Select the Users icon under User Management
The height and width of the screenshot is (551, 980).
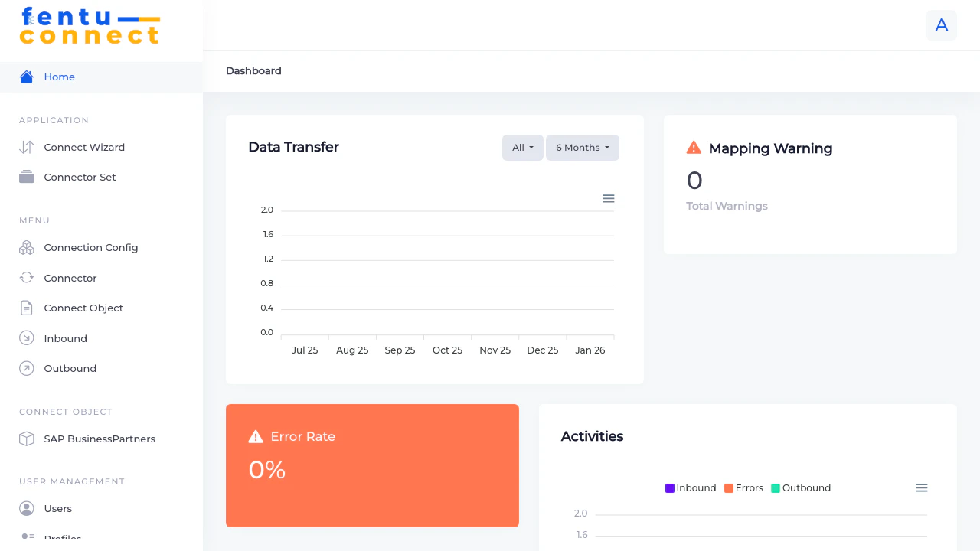(x=26, y=508)
